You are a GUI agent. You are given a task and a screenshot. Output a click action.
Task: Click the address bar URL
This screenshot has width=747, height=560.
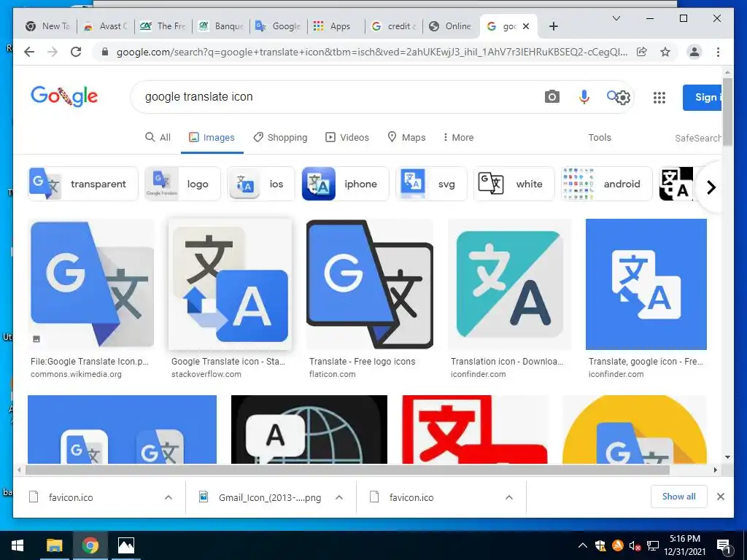[371, 52]
